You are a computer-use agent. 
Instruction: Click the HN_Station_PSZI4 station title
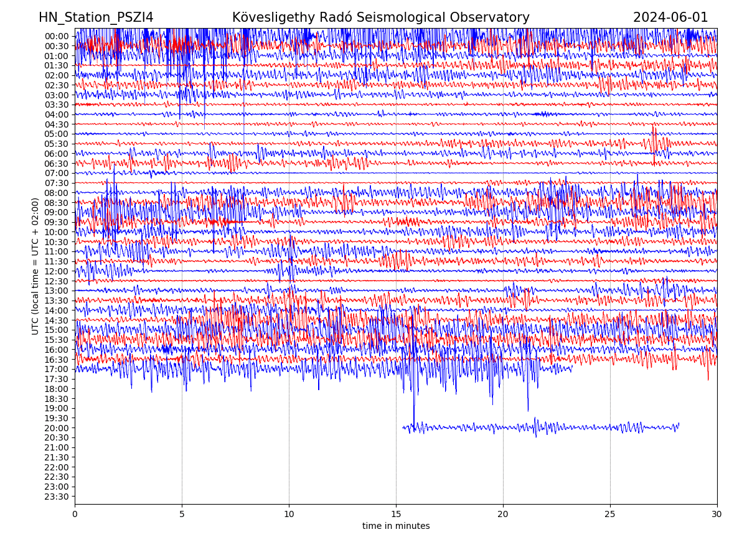[96, 17]
